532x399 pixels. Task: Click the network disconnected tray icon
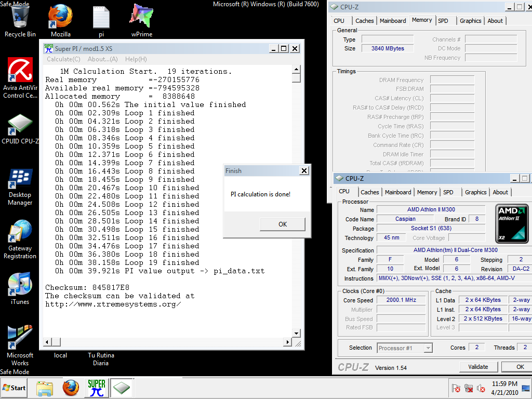coord(468,388)
